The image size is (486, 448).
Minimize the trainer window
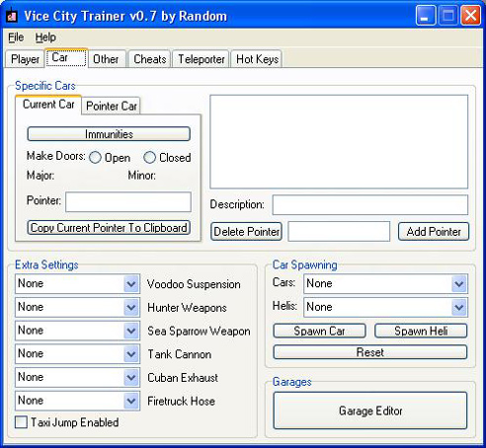click(x=426, y=16)
